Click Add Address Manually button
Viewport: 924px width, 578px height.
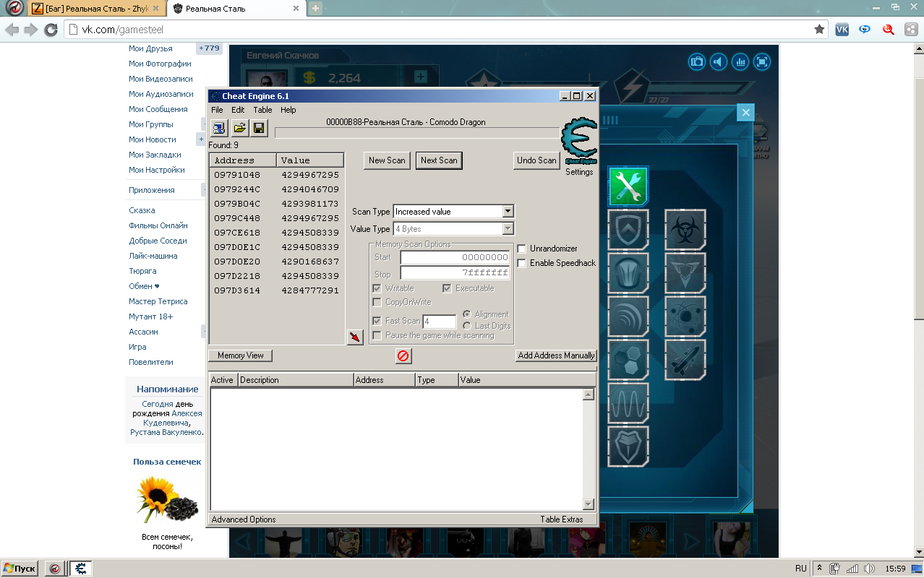(556, 355)
